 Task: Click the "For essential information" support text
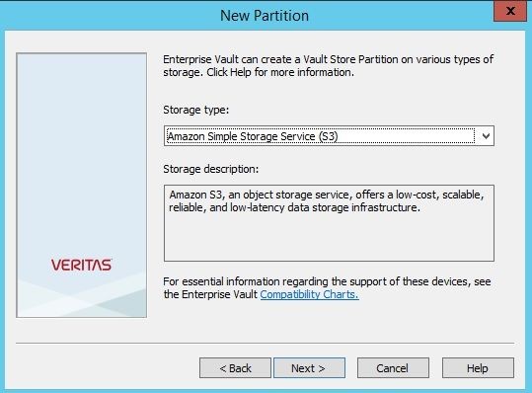(327, 287)
